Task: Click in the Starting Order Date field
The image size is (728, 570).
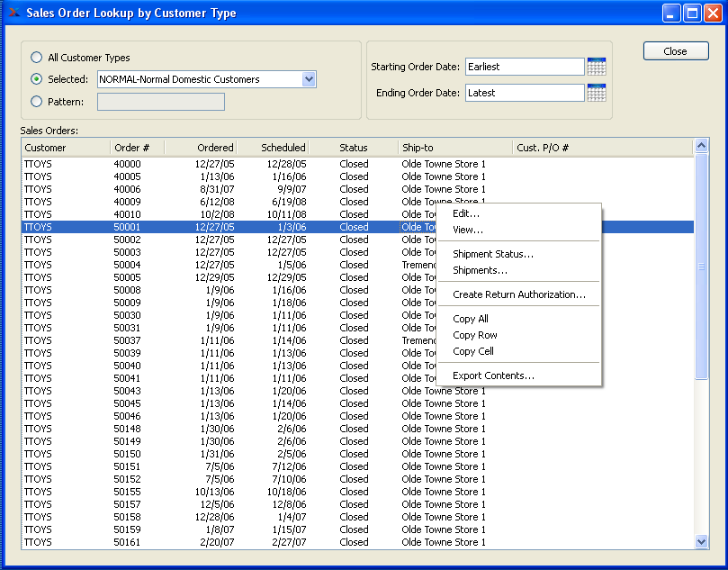Action: pos(524,67)
